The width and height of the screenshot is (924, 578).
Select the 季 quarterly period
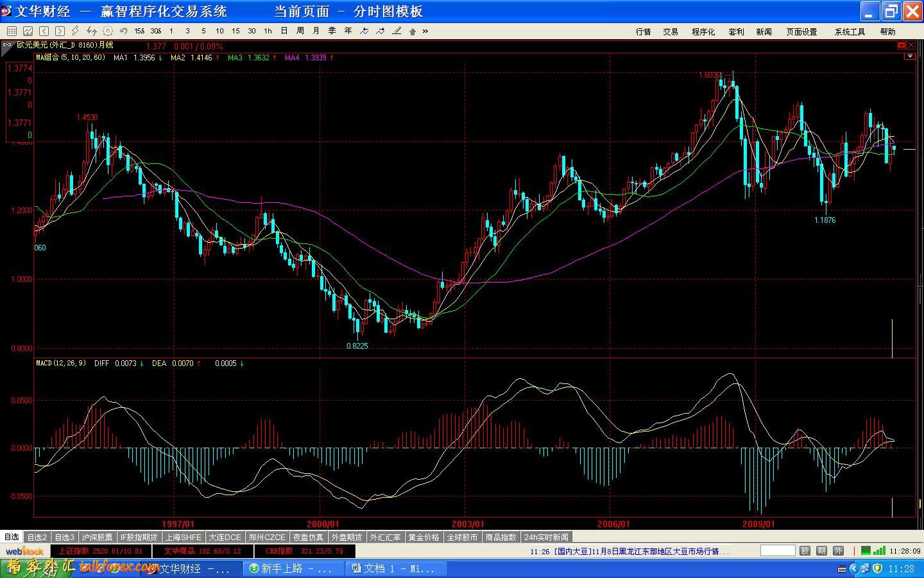pyautogui.click(x=332, y=31)
